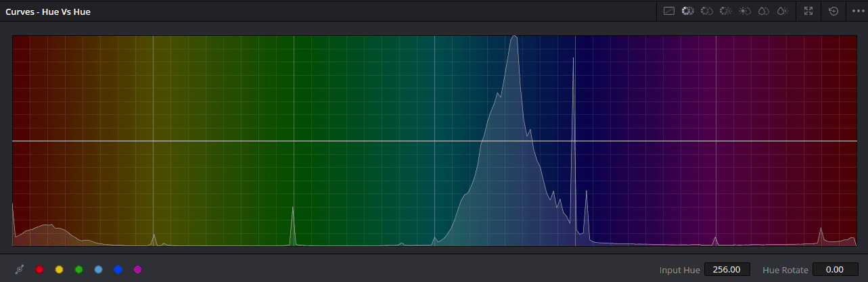The image size is (868, 282).
Task: Click the Input Hue value field
Action: click(727, 269)
